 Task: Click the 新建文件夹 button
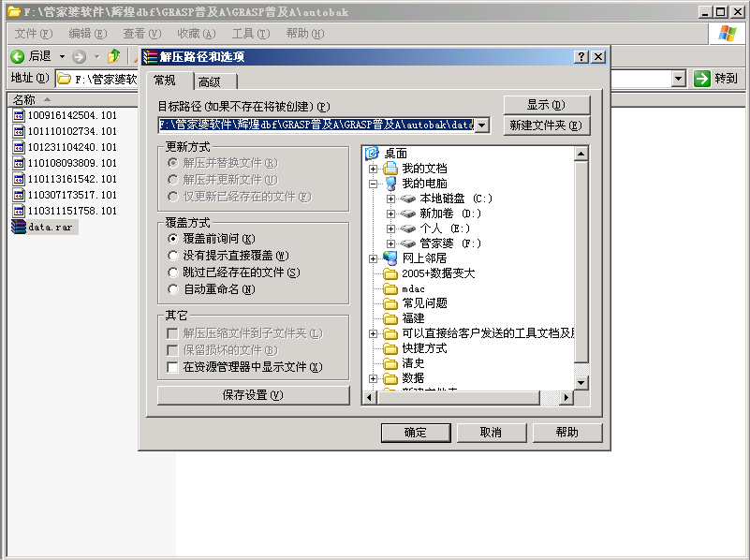[x=547, y=125]
